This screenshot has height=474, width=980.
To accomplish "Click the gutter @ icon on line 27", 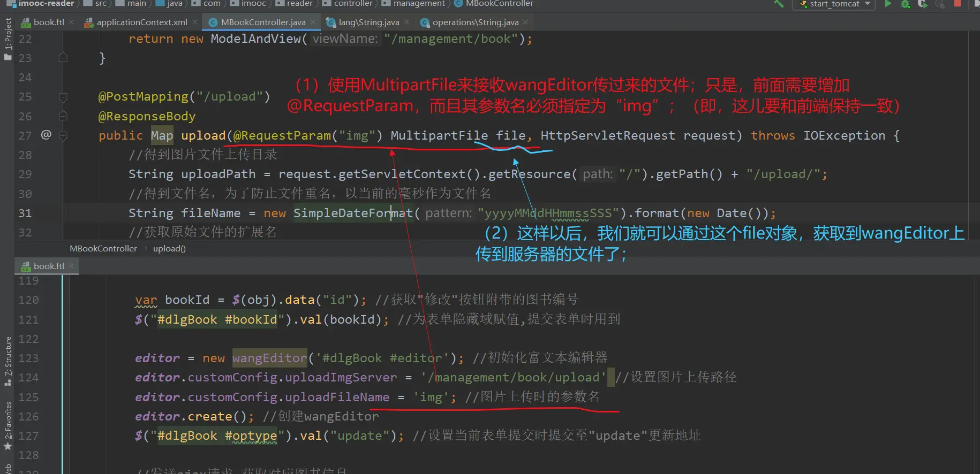I will point(46,135).
